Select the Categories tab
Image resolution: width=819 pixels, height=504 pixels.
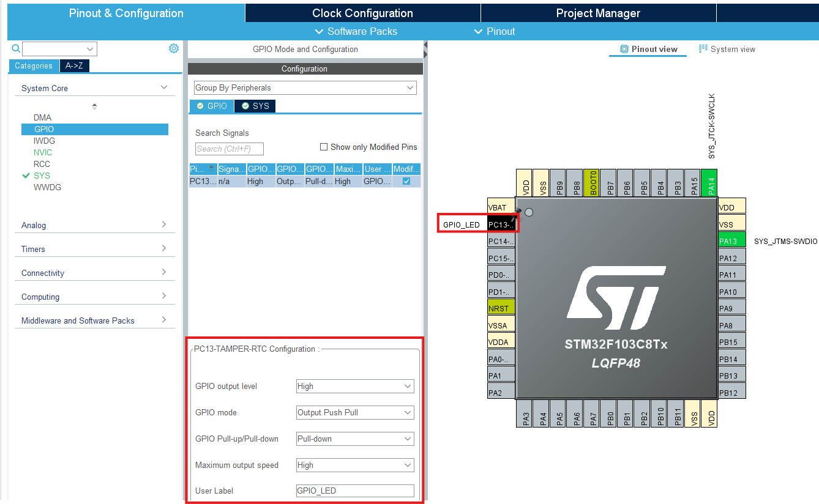[x=34, y=66]
